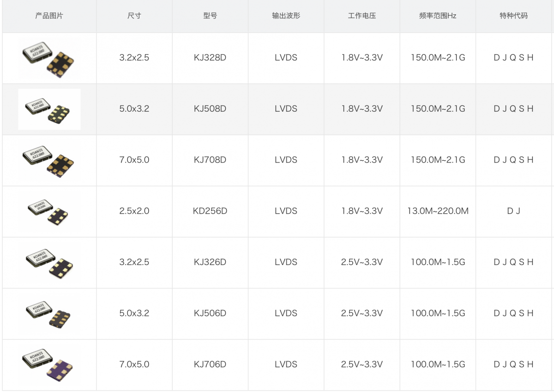This screenshot has width=554, height=392.
Task: Select the KJ708D oscillator picture
Action: 49,160
